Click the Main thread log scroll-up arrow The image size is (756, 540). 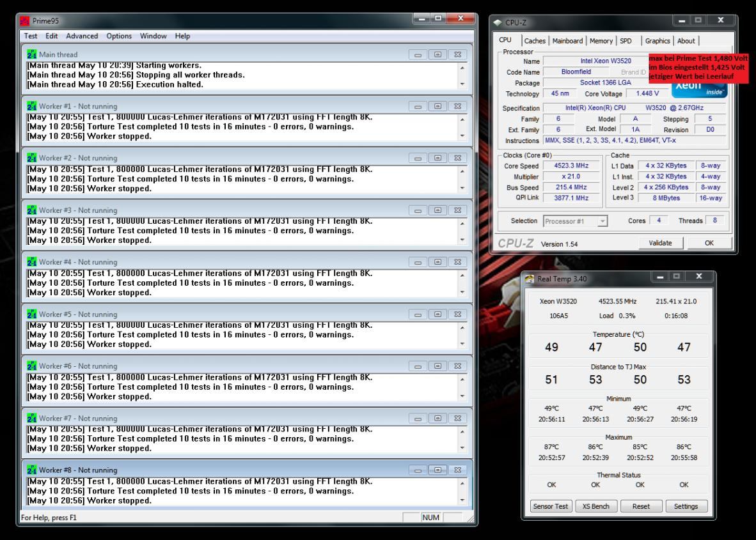click(462, 68)
